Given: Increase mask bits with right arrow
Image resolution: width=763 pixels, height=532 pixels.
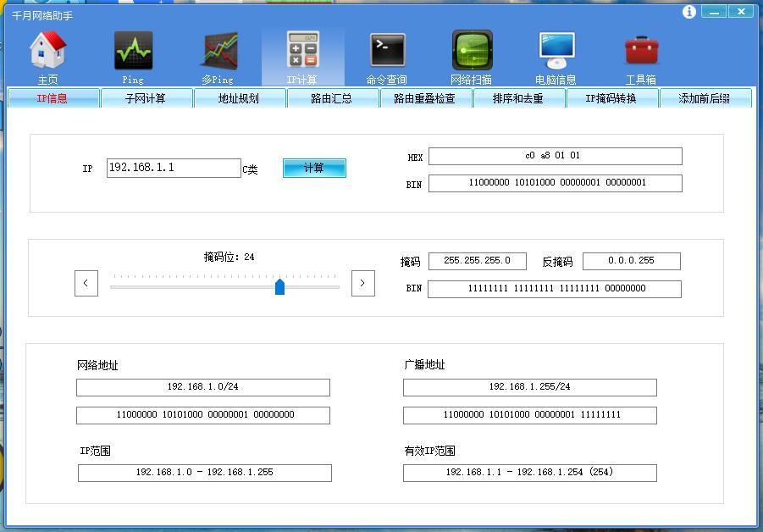Looking at the screenshot, I should [362, 283].
